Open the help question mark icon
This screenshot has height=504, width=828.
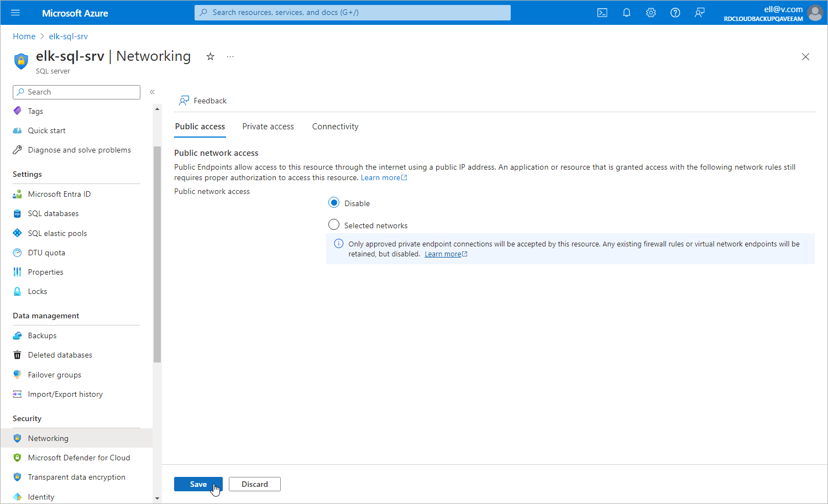click(675, 13)
